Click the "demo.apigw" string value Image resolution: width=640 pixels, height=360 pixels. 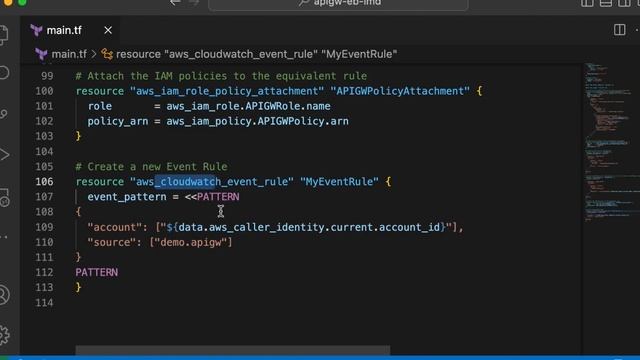pos(191,242)
